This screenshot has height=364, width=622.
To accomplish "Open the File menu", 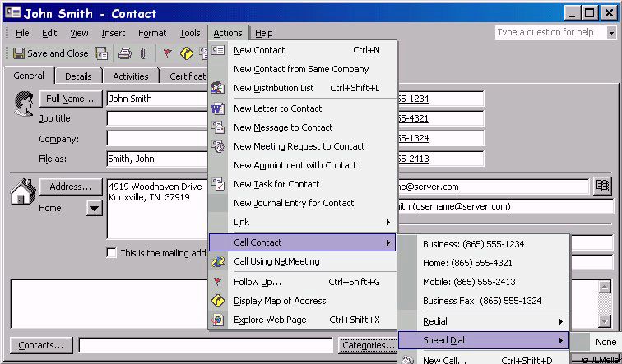I will point(22,33).
